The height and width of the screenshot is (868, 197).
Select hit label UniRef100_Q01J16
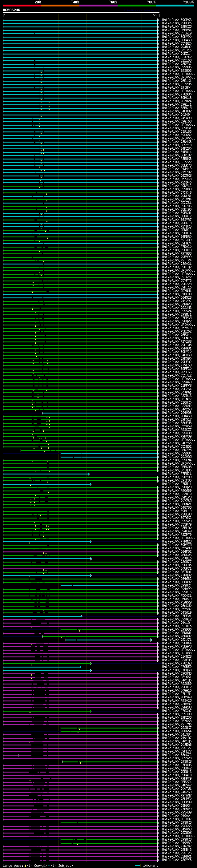(x=177, y=50)
